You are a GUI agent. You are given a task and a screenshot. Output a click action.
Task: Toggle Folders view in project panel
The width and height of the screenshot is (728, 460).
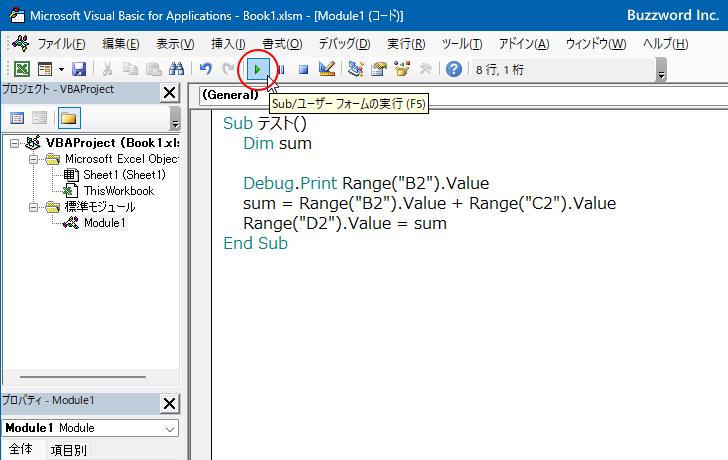point(69,118)
